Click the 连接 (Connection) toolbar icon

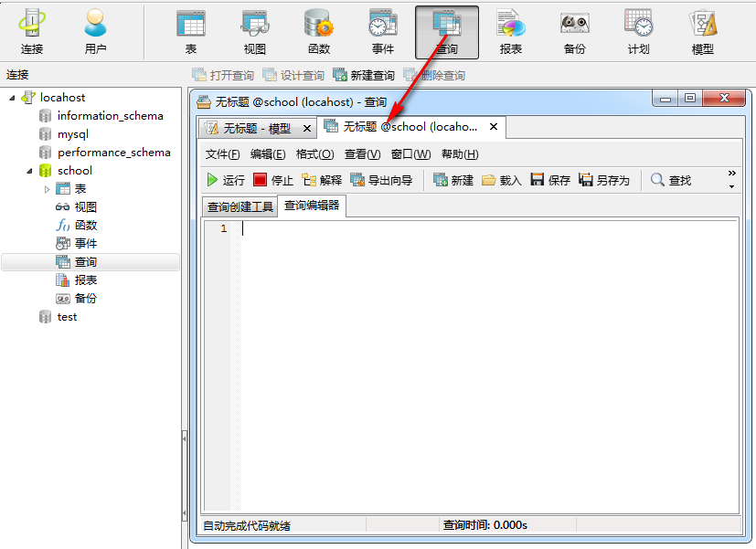tap(32, 31)
